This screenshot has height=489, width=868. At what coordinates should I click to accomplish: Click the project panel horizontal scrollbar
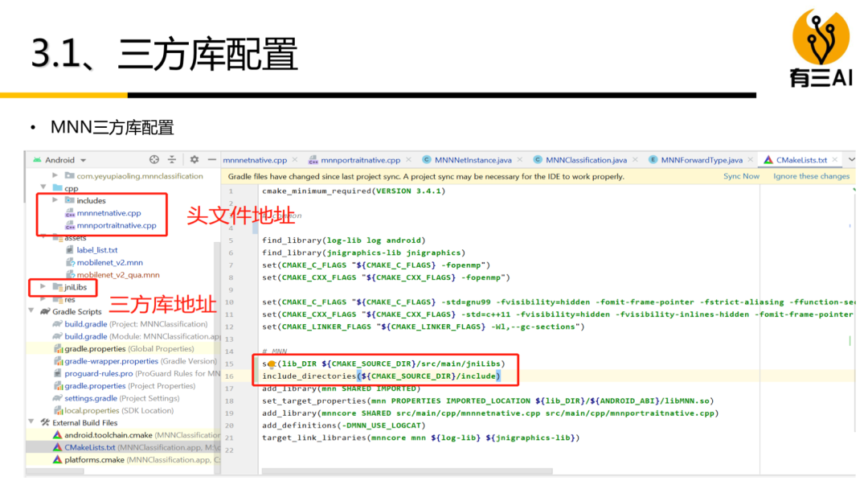click(x=55, y=472)
